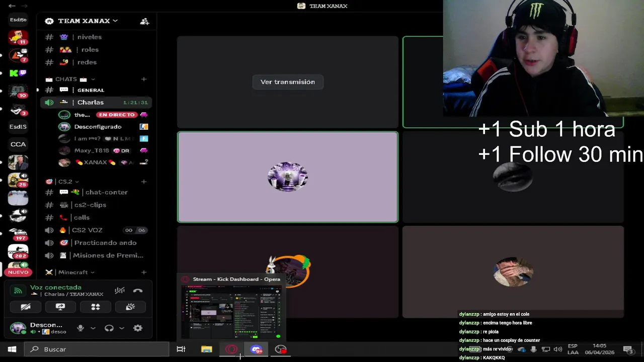Add a channel to the CS.2 category

[x=144, y=182]
